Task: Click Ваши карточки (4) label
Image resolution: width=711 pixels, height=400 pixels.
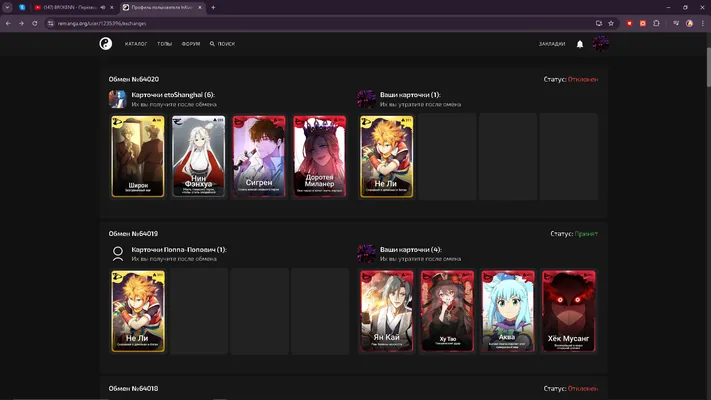Action: pyautogui.click(x=411, y=249)
